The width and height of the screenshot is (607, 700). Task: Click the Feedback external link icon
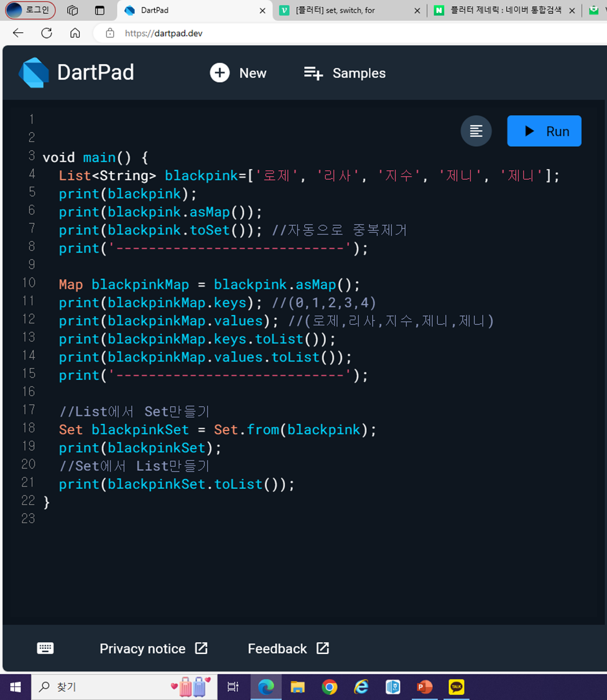point(323,648)
